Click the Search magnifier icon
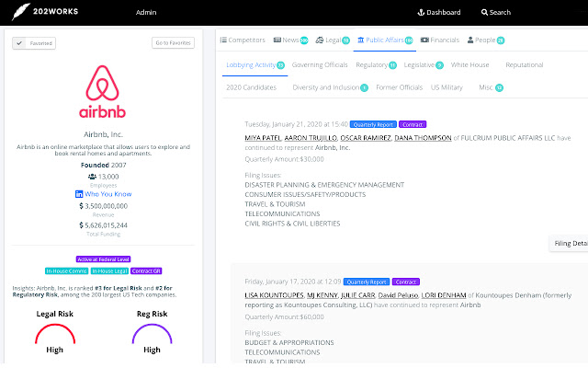Screen dimensions: 588x368 (484, 12)
